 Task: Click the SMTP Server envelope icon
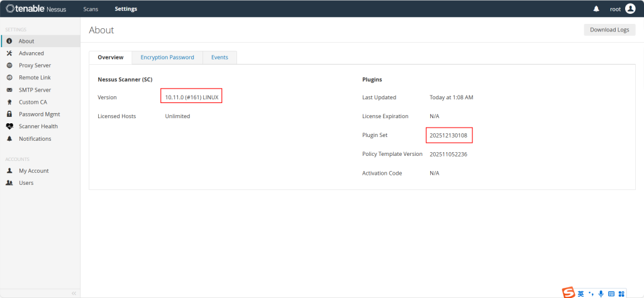coord(9,90)
